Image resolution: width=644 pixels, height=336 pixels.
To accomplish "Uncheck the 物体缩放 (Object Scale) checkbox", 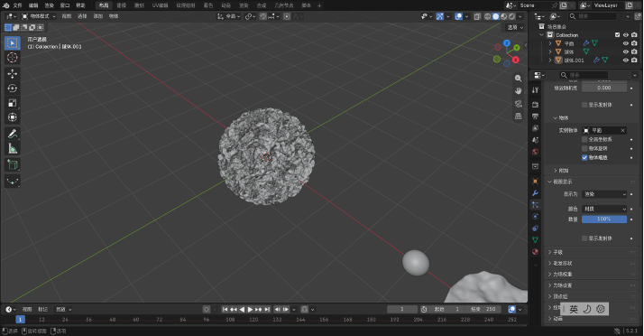I will pos(584,157).
